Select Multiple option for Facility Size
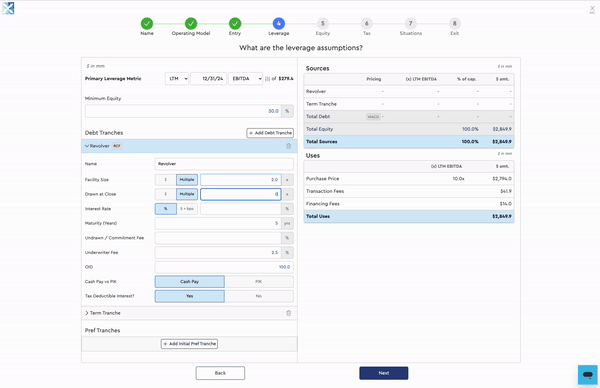600x388 pixels. tap(187, 180)
